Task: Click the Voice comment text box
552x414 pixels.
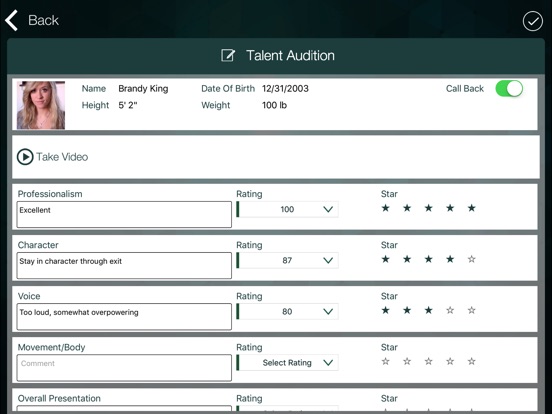Action: 124,317
